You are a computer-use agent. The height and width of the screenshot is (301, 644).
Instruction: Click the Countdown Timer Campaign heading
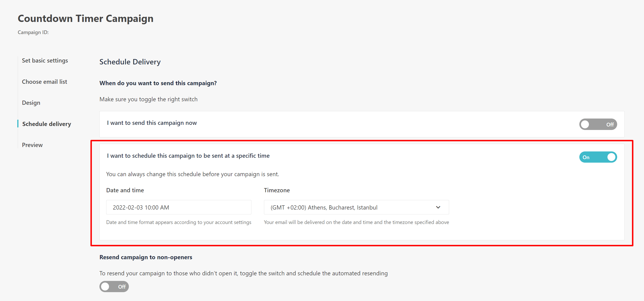point(85,18)
